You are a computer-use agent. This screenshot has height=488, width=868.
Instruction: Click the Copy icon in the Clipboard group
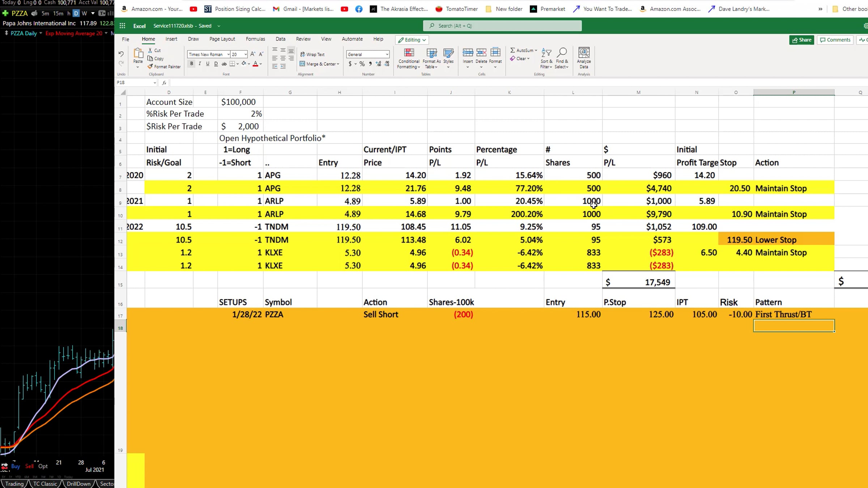click(x=150, y=58)
